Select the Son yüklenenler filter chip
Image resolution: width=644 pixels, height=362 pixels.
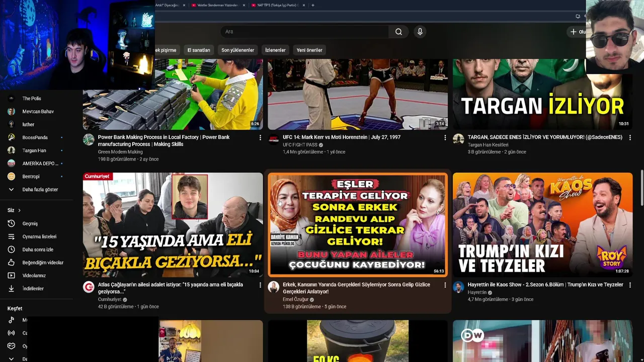point(237,50)
